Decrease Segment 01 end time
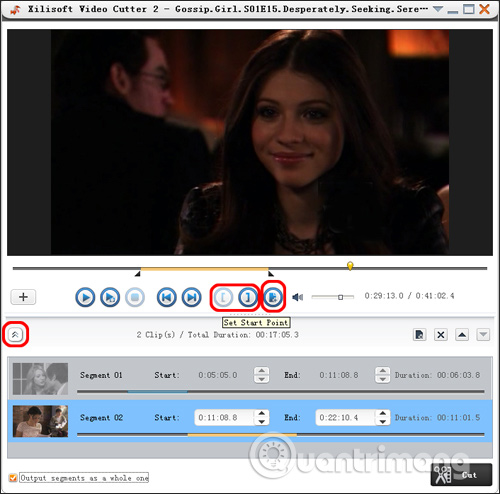The image size is (500, 494). (x=383, y=379)
